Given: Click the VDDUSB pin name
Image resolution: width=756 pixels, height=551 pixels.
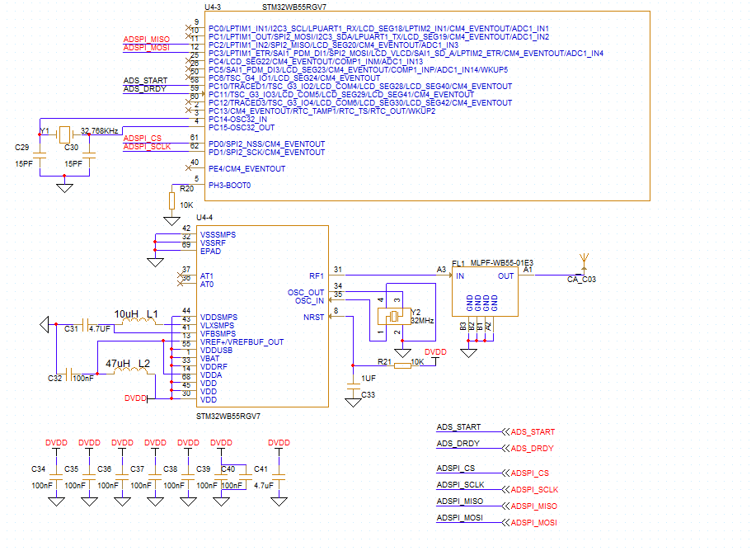Looking at the screenshot, I should pos(217,350).
